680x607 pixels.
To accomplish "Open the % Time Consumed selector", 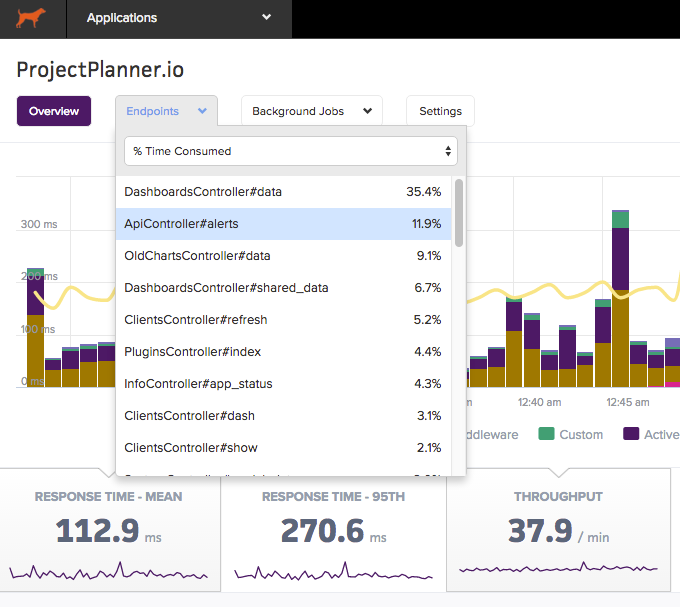I will (291, 151).
